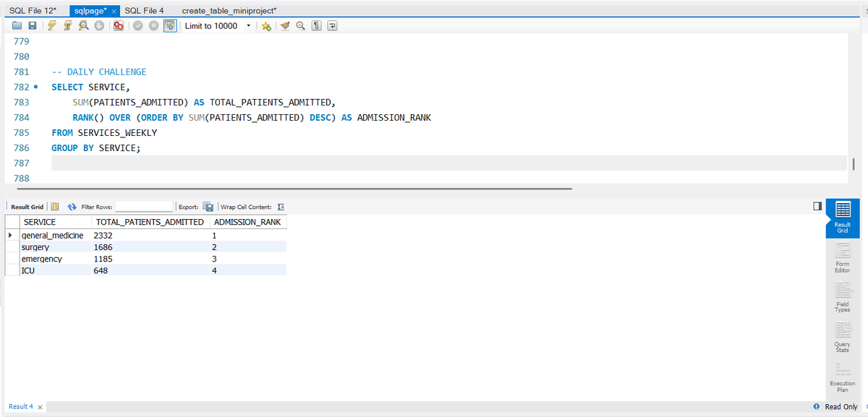Screen dimensions: 868x417
Task: Select the surgery cell
Action: [54, 247]
